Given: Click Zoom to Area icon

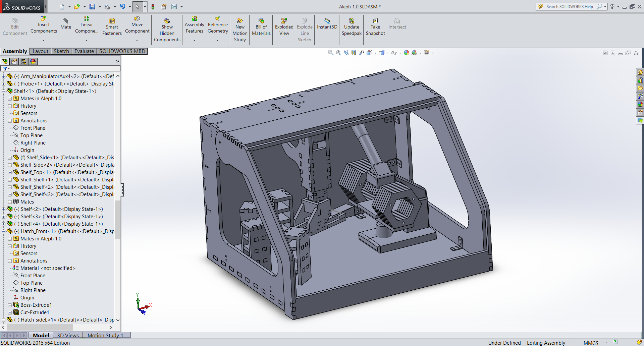Looking at the screenshot, I should pyautogui.click(x=338, y=53).
